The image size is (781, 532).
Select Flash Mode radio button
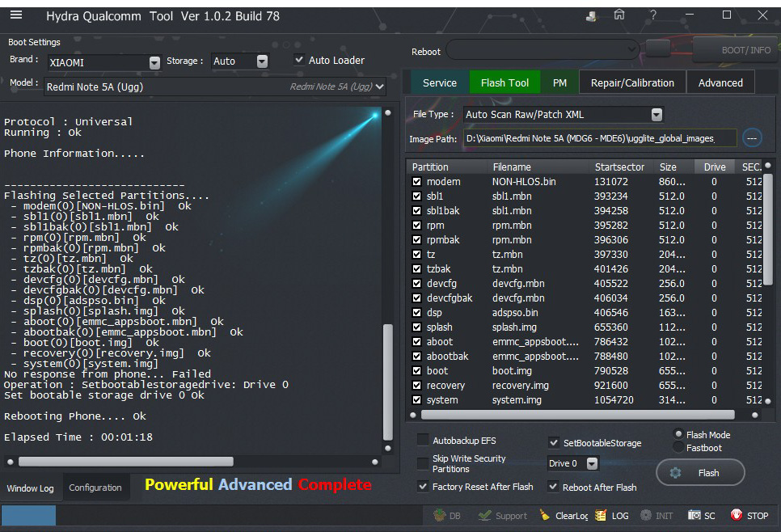click(678, 434)
